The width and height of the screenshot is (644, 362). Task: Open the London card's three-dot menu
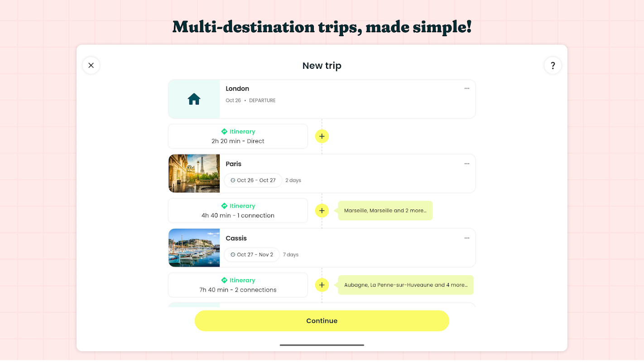(466, 89)
